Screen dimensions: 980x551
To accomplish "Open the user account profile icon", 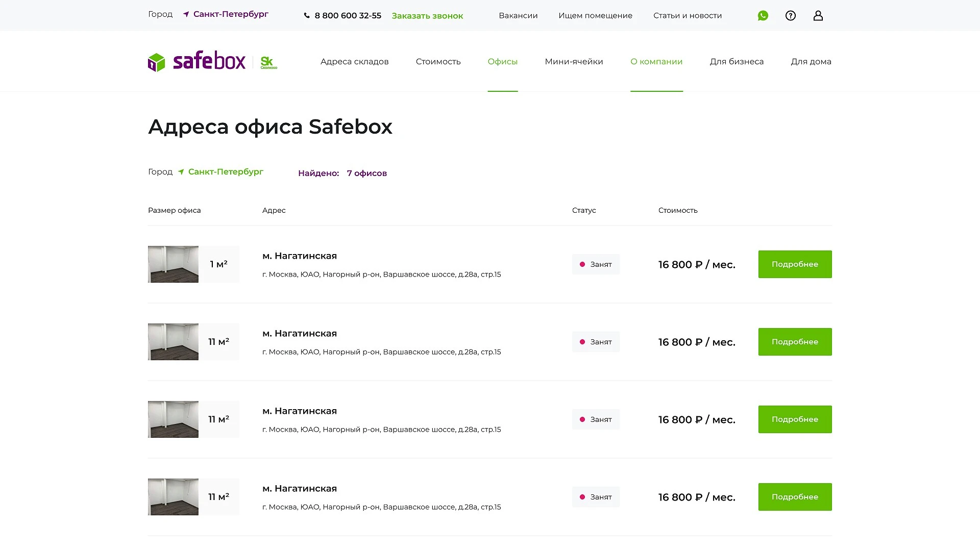I will point(818,16).
